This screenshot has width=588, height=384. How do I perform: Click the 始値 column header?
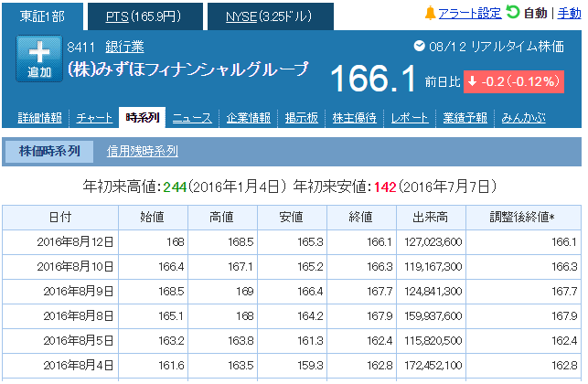(153, 217)
